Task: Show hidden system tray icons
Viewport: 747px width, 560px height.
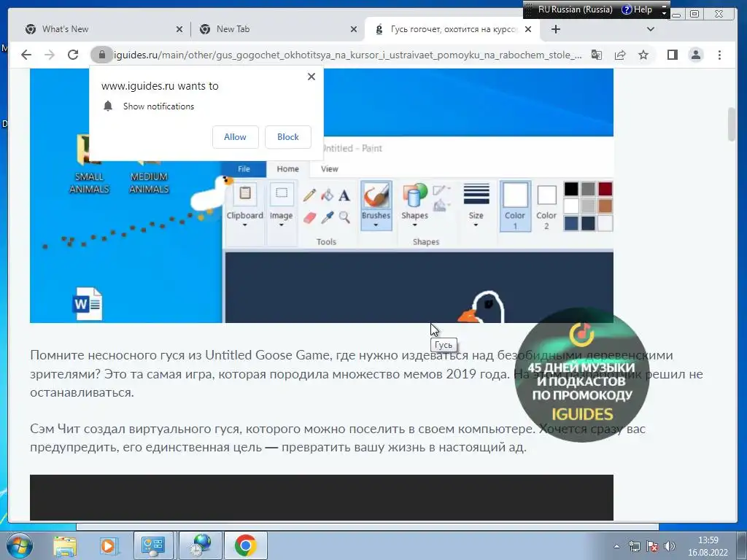Action: pos(616,546)
